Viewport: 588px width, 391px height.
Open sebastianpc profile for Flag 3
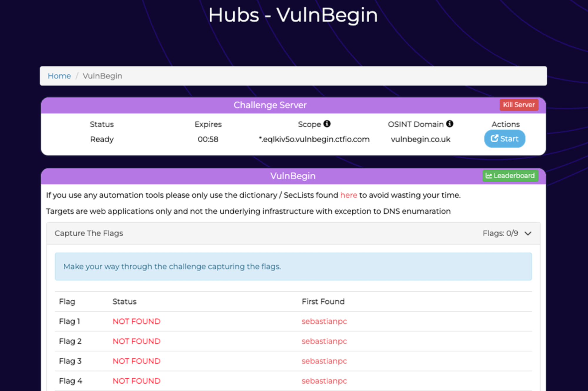tap(324, 361)
